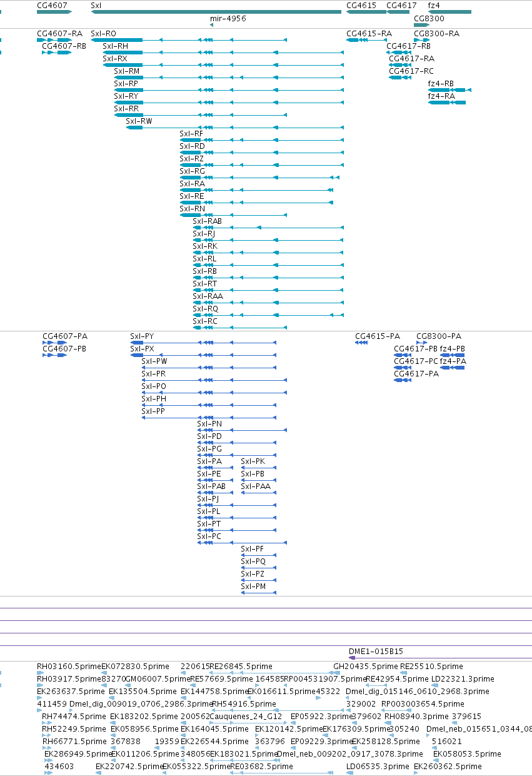Click the CG4607-PA protein label
The image size is (532, 776).
[65, 336]
